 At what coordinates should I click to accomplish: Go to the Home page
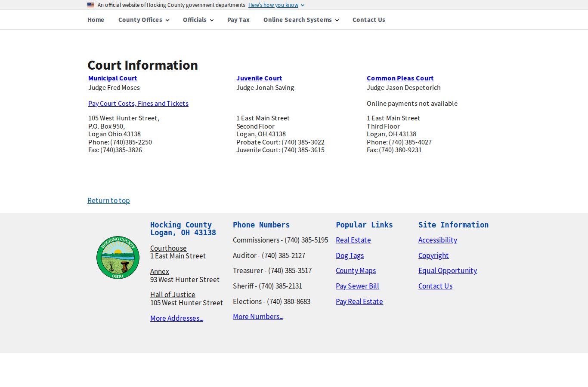coord(96,20)
